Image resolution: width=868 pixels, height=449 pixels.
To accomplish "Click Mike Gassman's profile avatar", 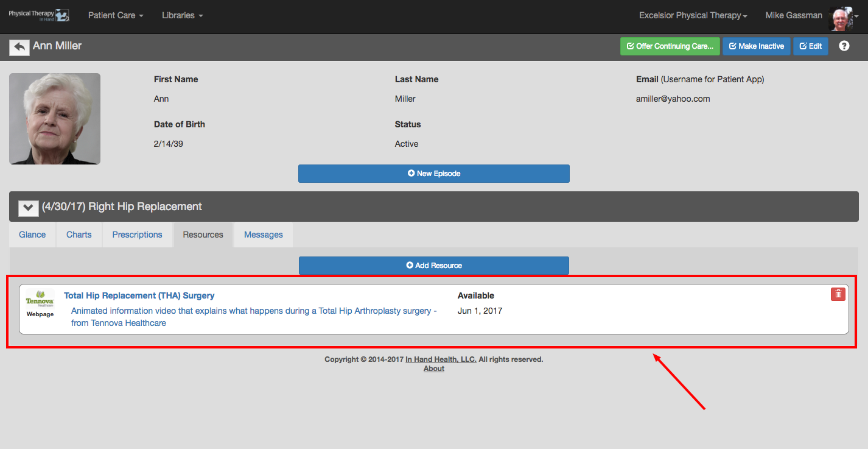I will point(842,18).
